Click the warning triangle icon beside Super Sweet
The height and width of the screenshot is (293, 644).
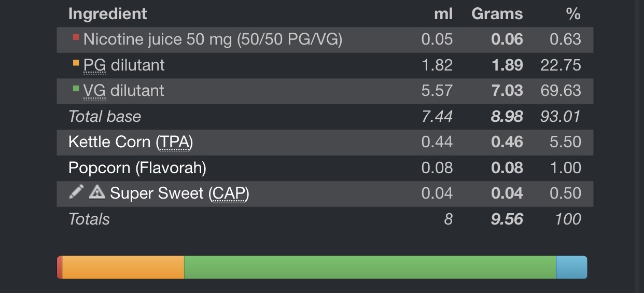click(97, 192)
